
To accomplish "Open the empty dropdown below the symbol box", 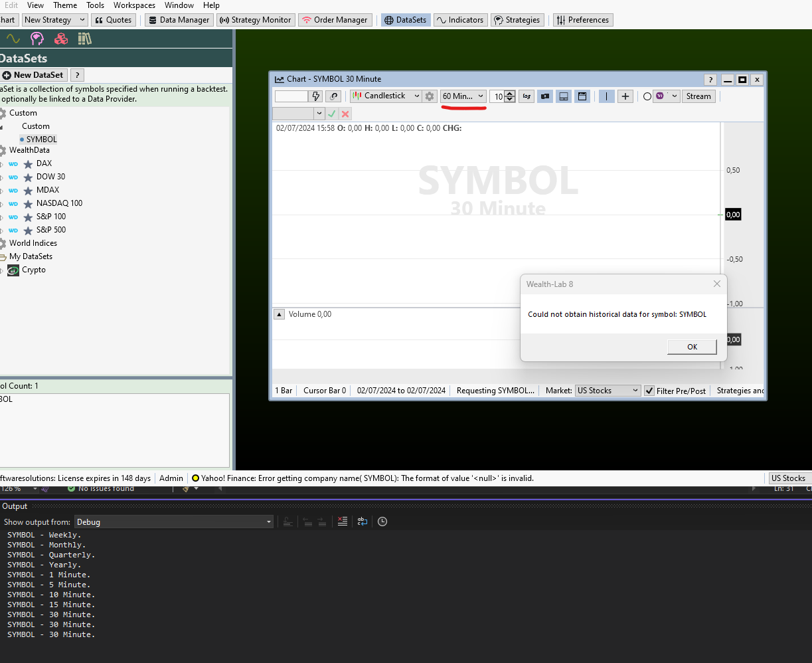I will 299,114.
